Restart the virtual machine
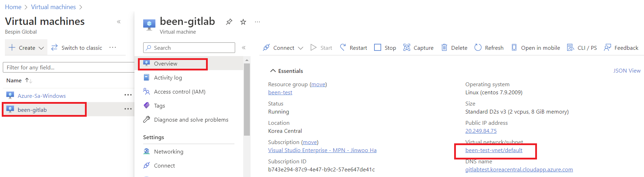The image size is (644, 177). (353, 48)
